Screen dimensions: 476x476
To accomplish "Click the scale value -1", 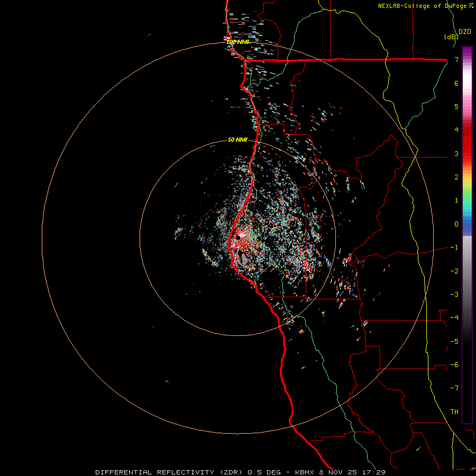I will [x=454, y=248].
